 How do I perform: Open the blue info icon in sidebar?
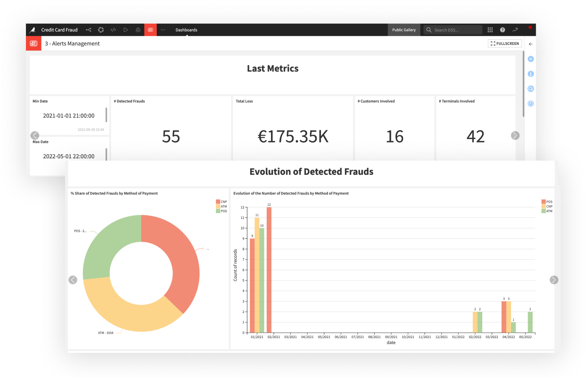click(531, 74)
